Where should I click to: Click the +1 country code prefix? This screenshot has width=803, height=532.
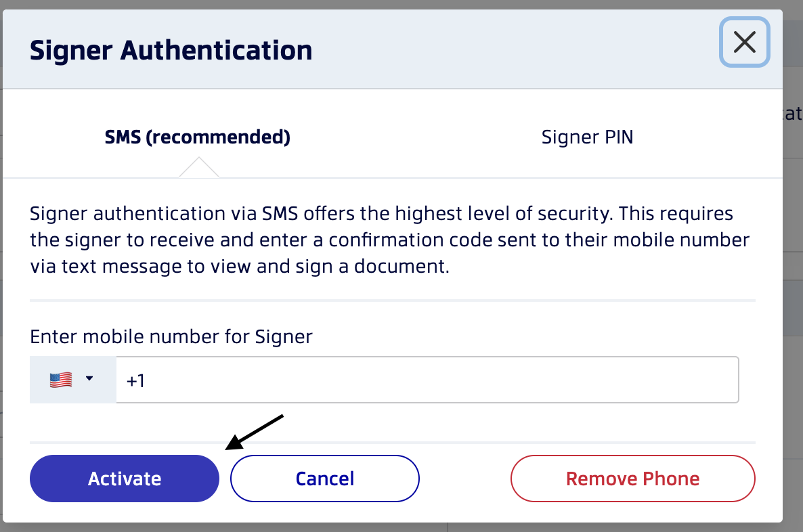pos(135,381)
